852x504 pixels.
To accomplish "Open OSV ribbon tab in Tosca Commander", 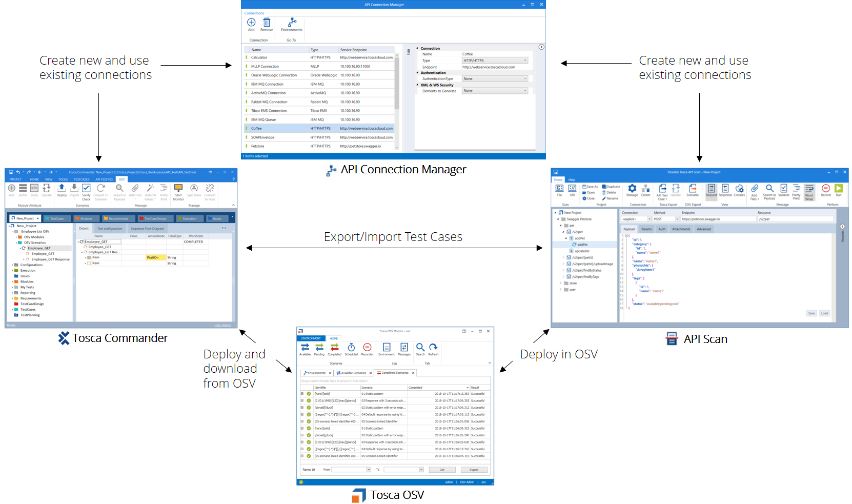I will coord(121,179).
